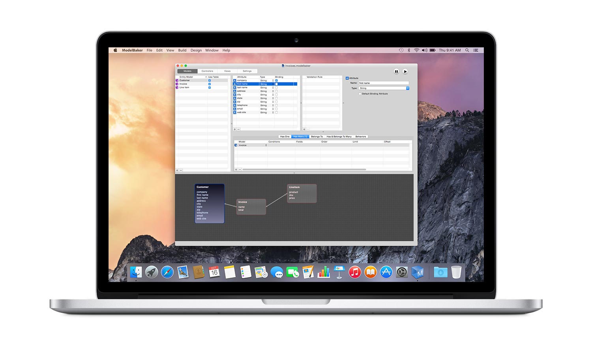592x364 pixels.
Task: Select the Belongs To relationship tab
Action: [317, 136]
